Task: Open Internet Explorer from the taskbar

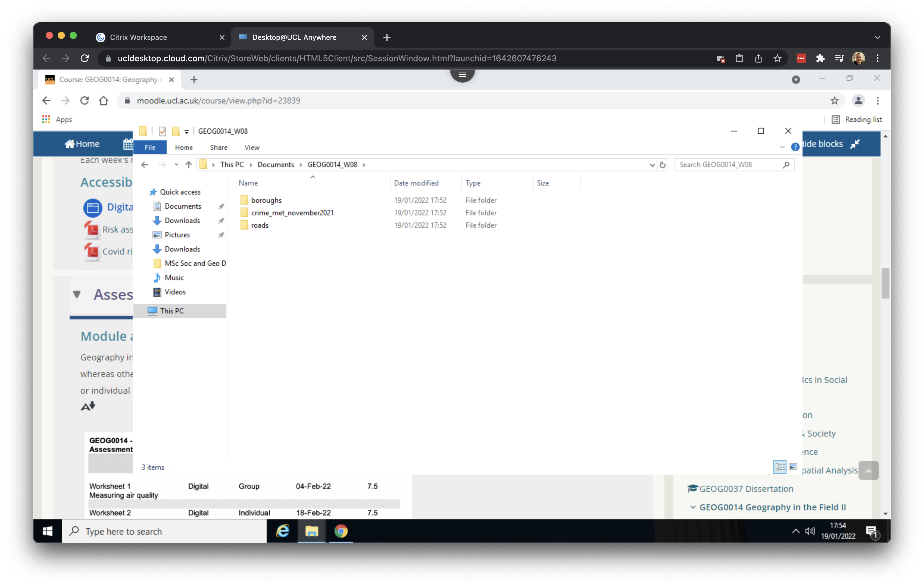Action: click(282, 531)
